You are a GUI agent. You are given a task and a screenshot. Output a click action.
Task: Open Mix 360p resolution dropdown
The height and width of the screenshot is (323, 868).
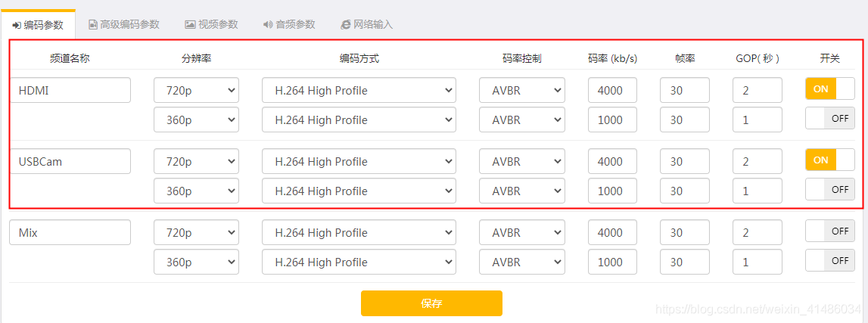tap(196, 262)
